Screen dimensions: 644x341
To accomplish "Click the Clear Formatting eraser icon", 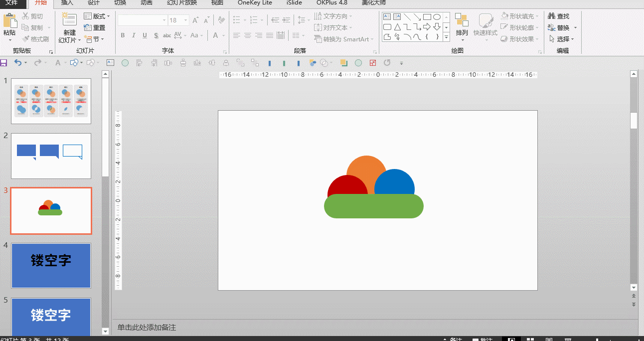I will (221, 20).
